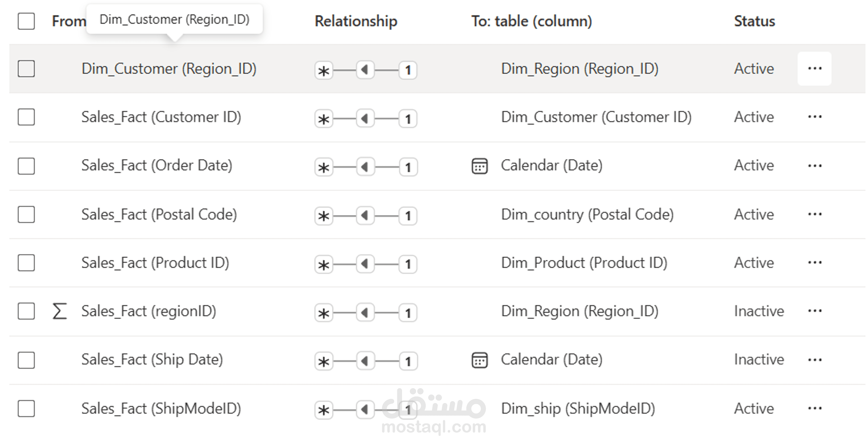Image resolution: width=868 pixels, height=445 pixels.
Task: Click the Status column header
Action: tap(754, 21)
